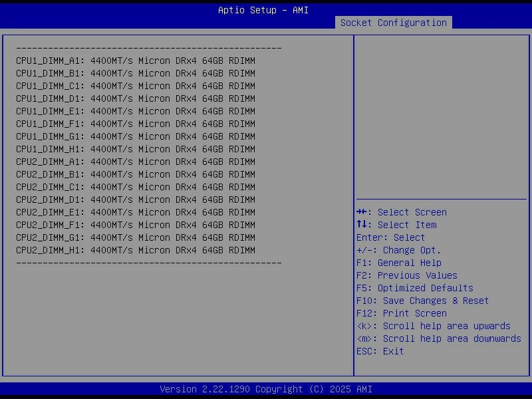The width and height of the screenshot is (532, 399).
Task: Click Scroll help area upwards line
Action: (x=434, y=326)
